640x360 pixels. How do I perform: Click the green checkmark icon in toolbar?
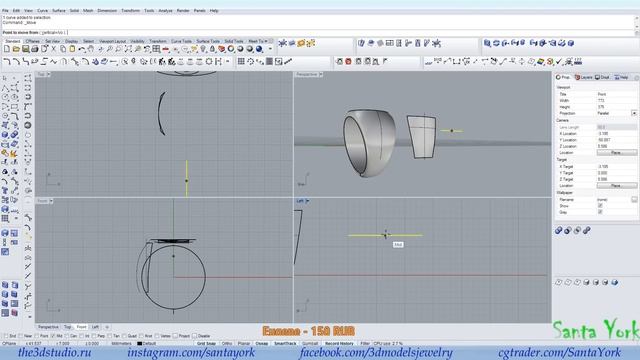559,62
